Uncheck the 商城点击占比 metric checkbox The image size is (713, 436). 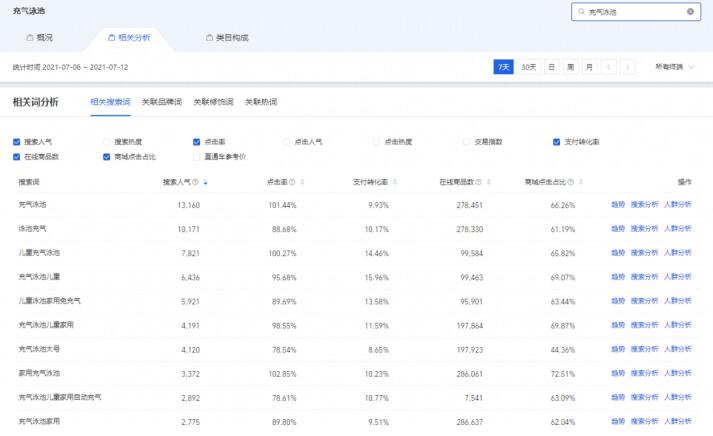point(106,157)
